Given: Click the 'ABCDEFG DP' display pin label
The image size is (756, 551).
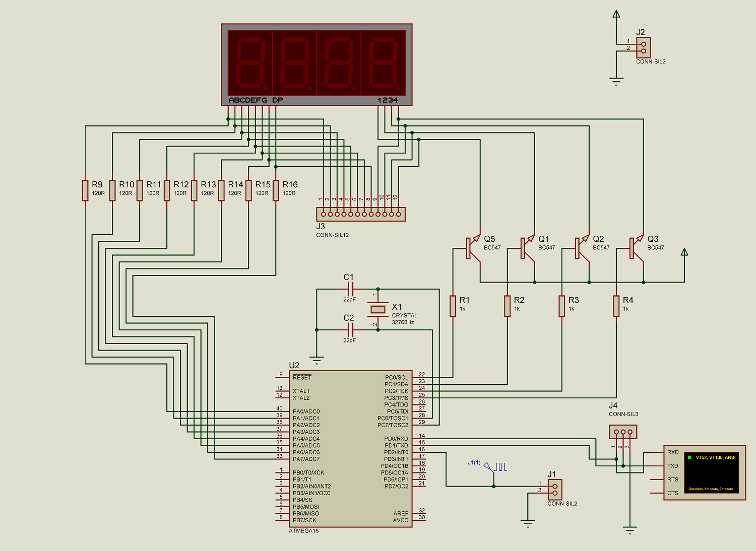Looking at the screenshot, I should pos(256,100).
